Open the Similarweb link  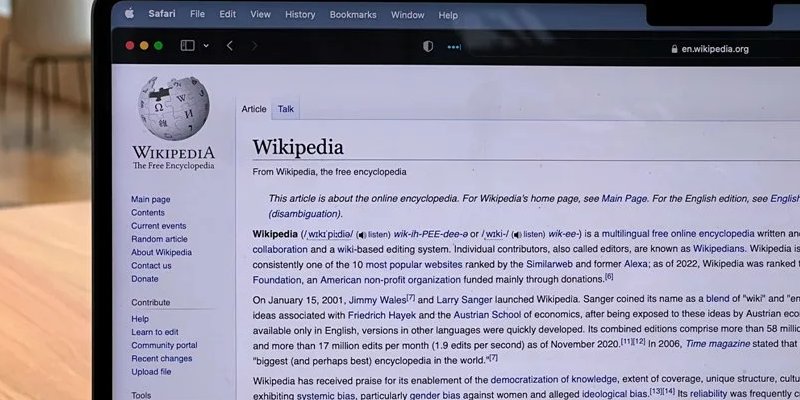point(550,265)
